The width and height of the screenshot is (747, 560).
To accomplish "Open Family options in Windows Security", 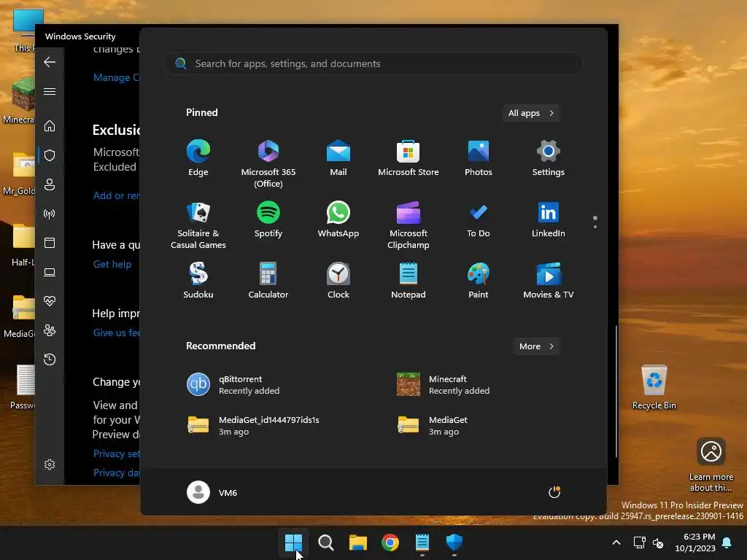I will (50, 330).
